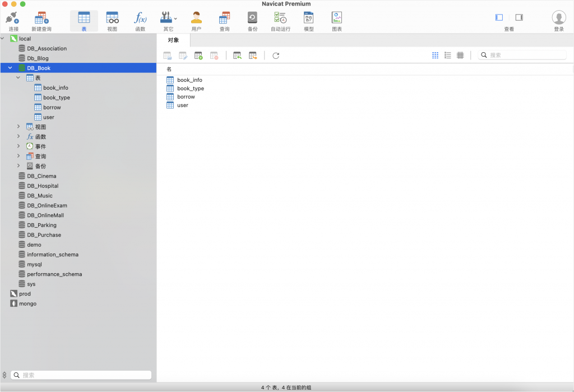The height and width of the screenshot is (392, 574).
Task: Toggle the right info pane visibility
Action: click(x=519, y=17)
